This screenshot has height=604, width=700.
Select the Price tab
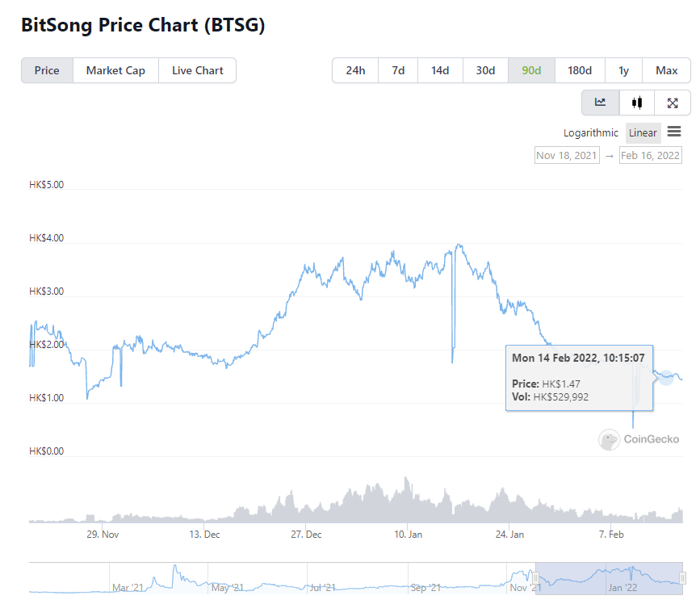pos(47,70)
